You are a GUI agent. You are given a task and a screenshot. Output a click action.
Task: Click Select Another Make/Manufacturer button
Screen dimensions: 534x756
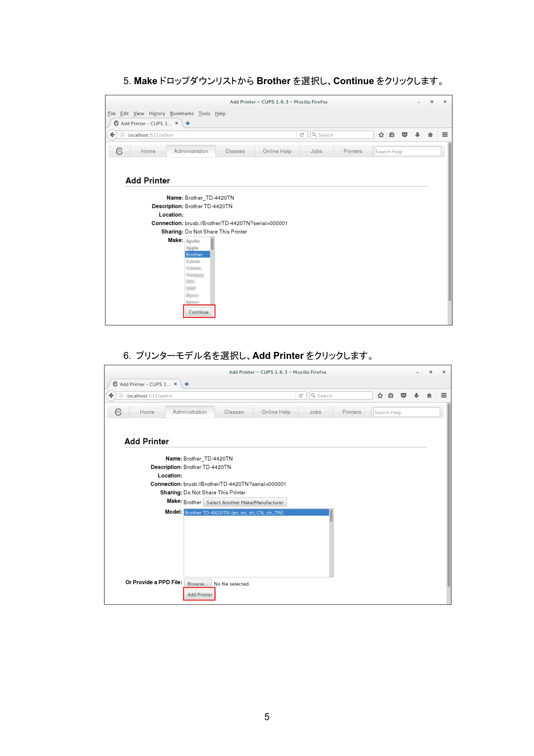point(245,502)
